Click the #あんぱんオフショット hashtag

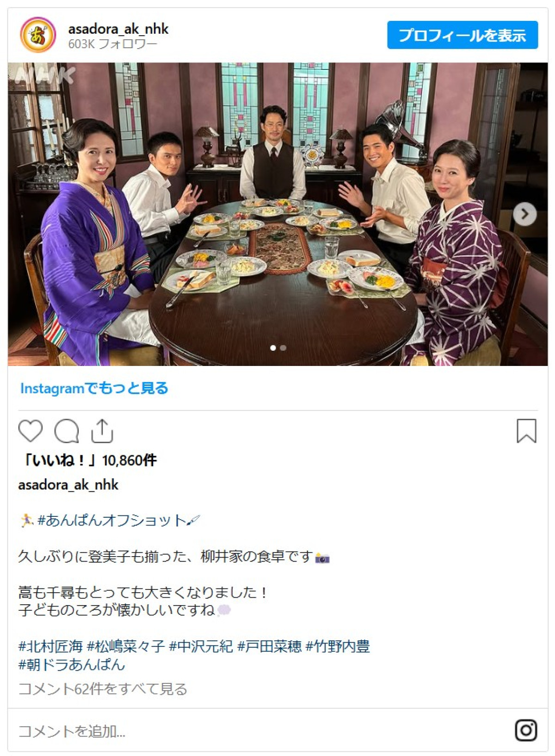(111, 521)
